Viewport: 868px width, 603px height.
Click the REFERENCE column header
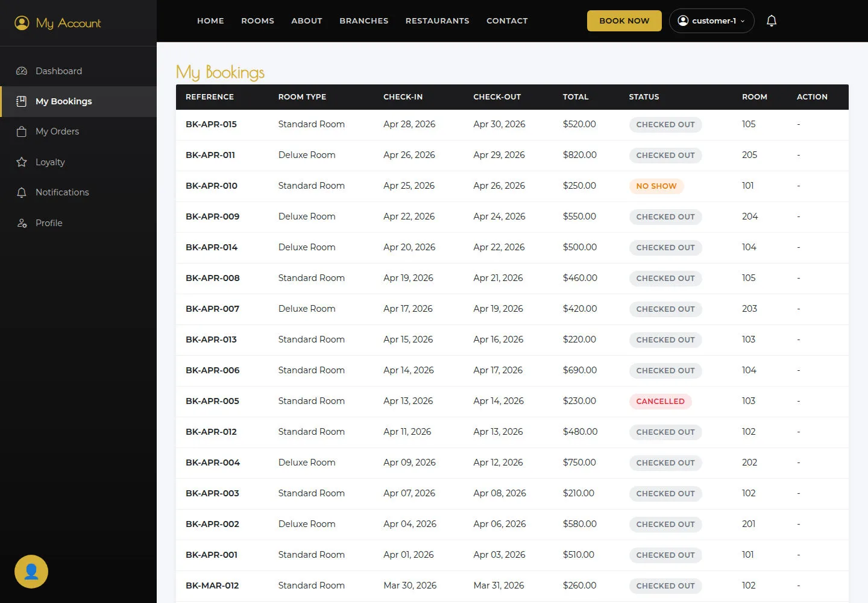coord(210,97)
